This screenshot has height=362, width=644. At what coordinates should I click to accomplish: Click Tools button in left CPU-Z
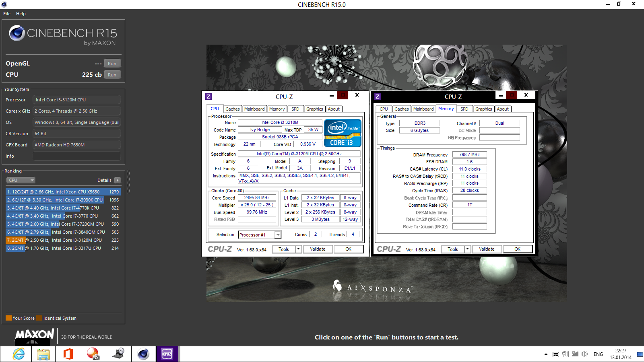click(x=284, y=249)
